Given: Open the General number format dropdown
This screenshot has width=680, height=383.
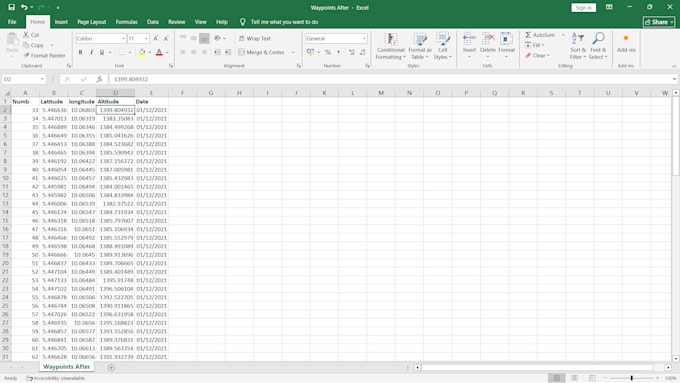Looking at the screenshot, I should [x=364, y=39].
